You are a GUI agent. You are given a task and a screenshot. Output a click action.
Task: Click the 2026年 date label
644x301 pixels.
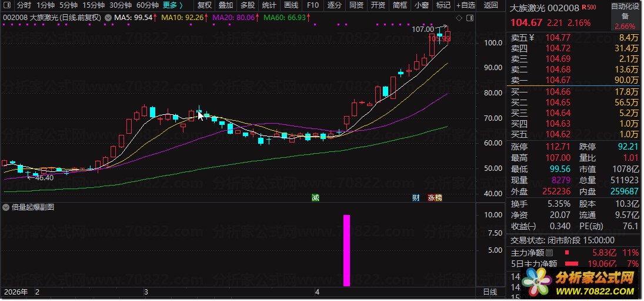coord(16,292)
